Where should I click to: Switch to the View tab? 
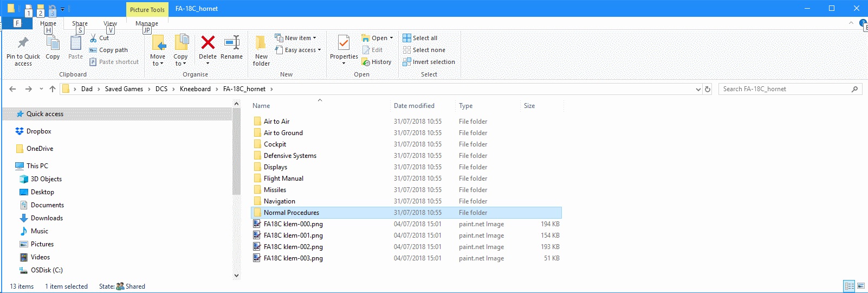(x=110, y=23)
